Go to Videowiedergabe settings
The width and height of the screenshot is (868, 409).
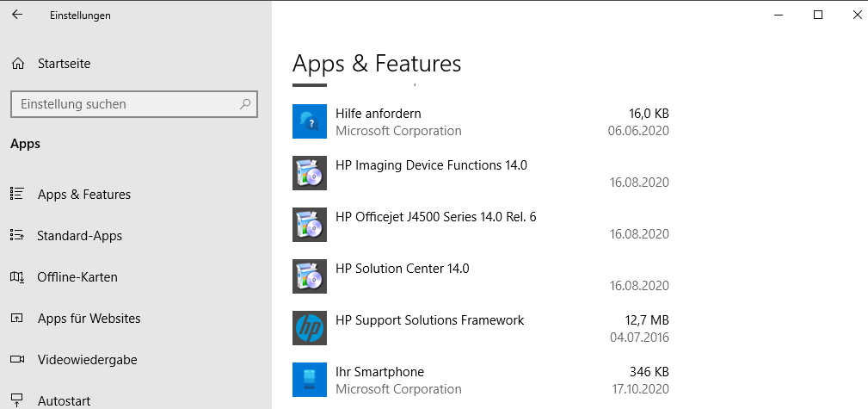point(87,360)
